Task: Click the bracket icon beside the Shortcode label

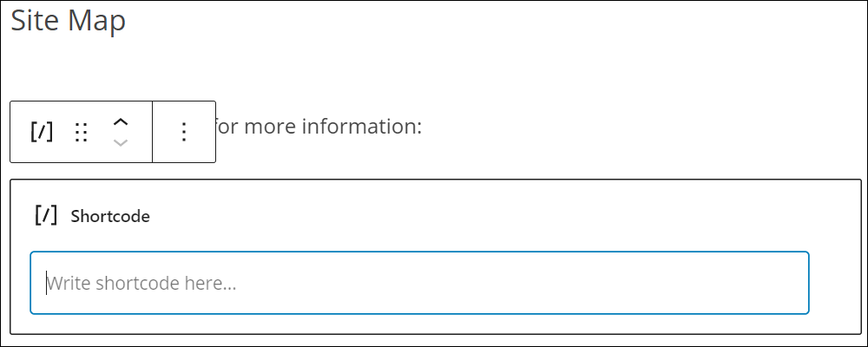Action: (46, 215)
